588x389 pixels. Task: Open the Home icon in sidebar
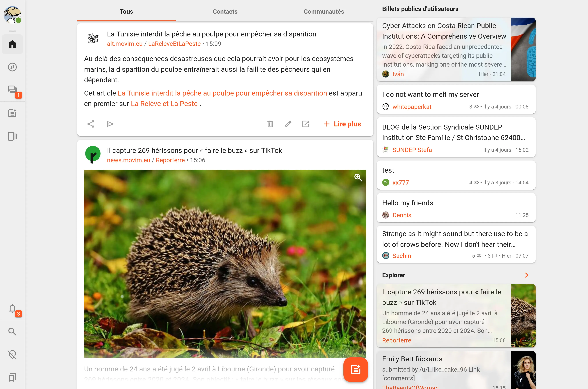tap(12, 44)
